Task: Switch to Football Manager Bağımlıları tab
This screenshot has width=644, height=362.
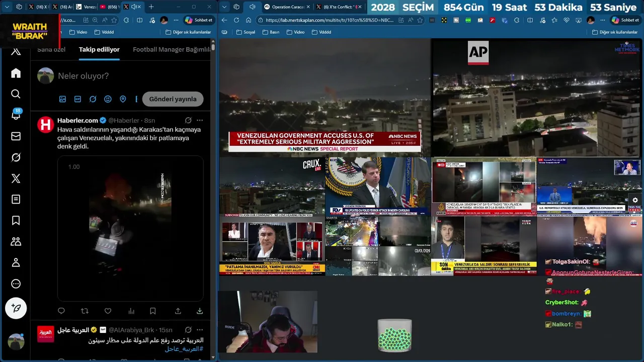Action: pos(172,50)
